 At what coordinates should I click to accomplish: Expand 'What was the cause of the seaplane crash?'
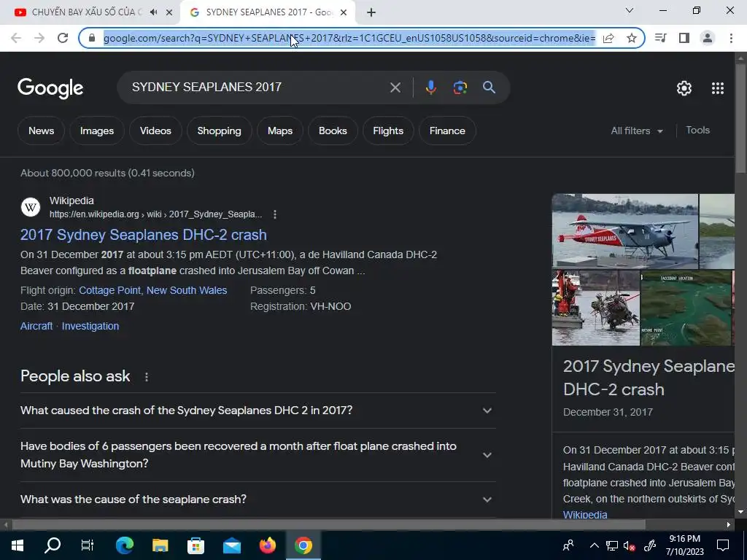pyautogui.click(x=258, y=499)
